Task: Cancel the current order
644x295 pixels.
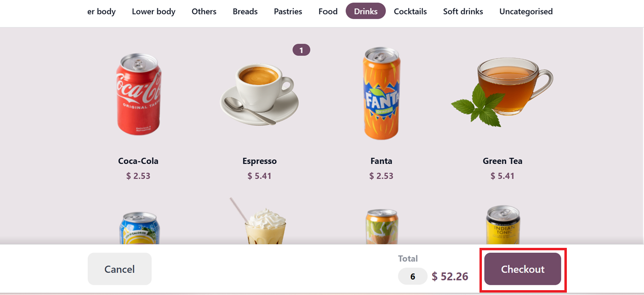Action: tap(119, 269)
